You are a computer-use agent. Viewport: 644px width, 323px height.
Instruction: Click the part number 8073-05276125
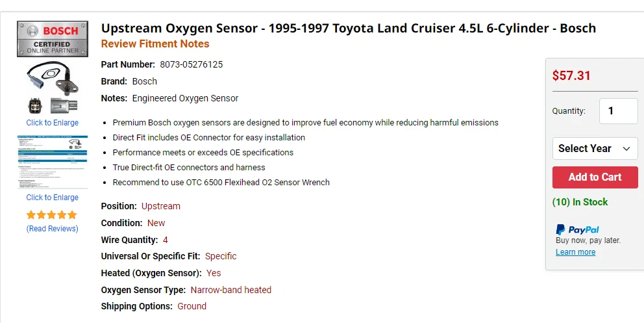click(x=191, y=64)
